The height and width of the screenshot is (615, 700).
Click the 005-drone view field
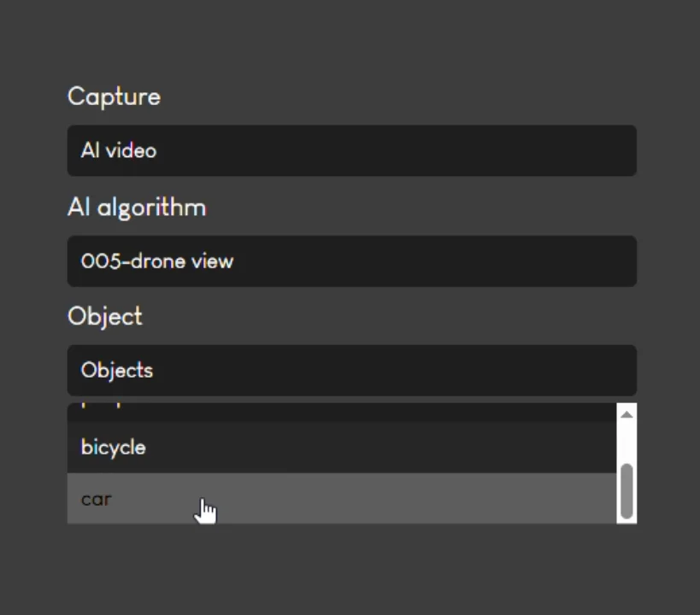coord(351,261)
